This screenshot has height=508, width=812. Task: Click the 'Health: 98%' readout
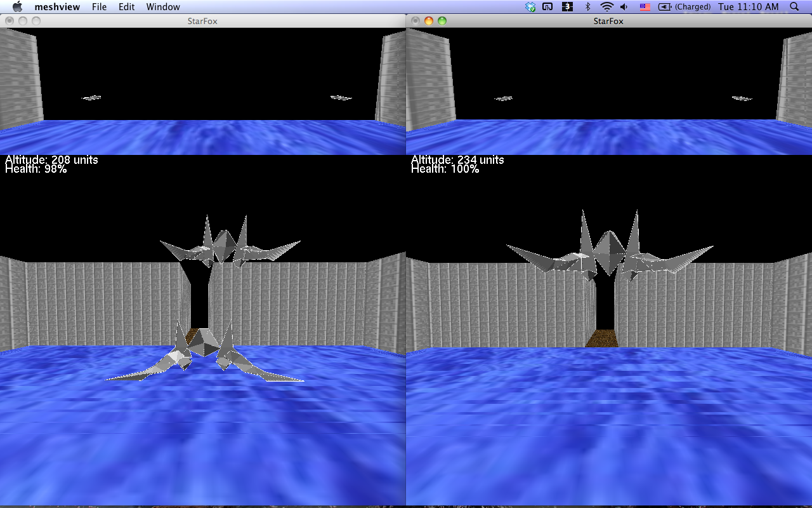(x=36, y=170)
